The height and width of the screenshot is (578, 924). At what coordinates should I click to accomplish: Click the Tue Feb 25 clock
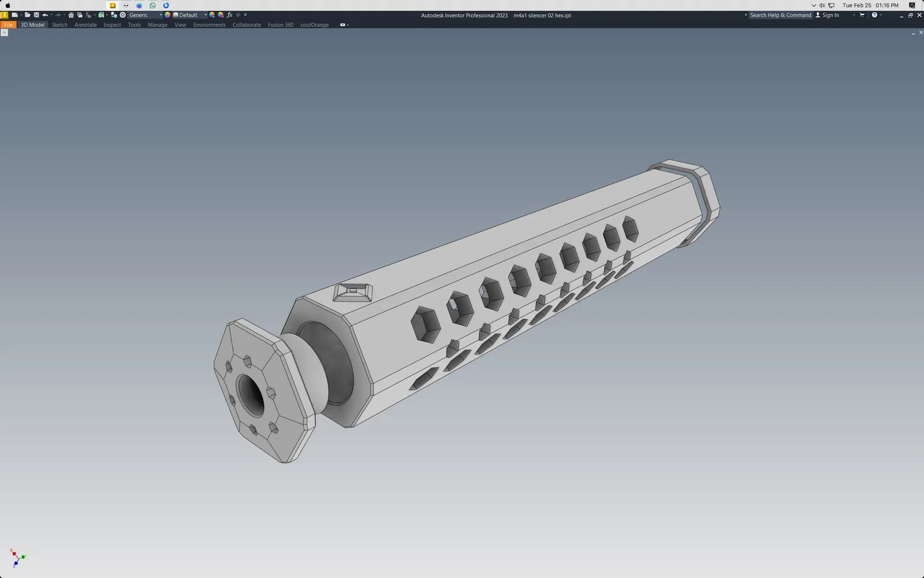click(870, 5)
